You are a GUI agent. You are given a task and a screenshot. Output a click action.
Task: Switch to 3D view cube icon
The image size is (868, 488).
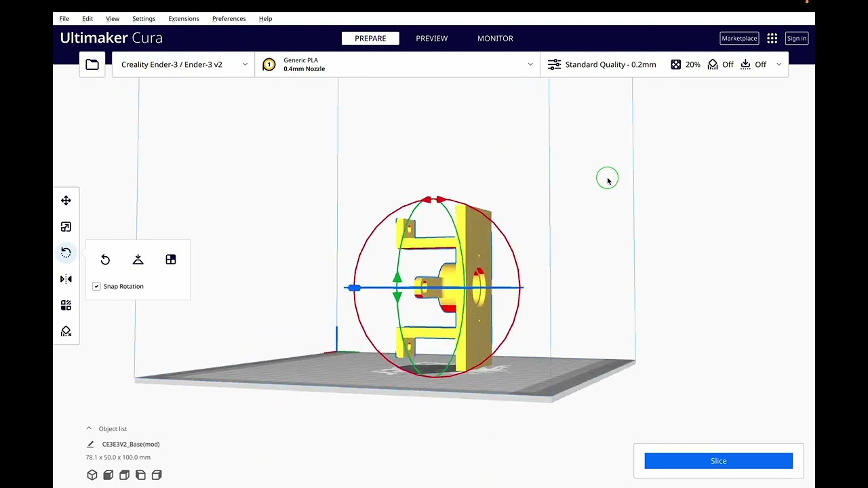[92, 475]
